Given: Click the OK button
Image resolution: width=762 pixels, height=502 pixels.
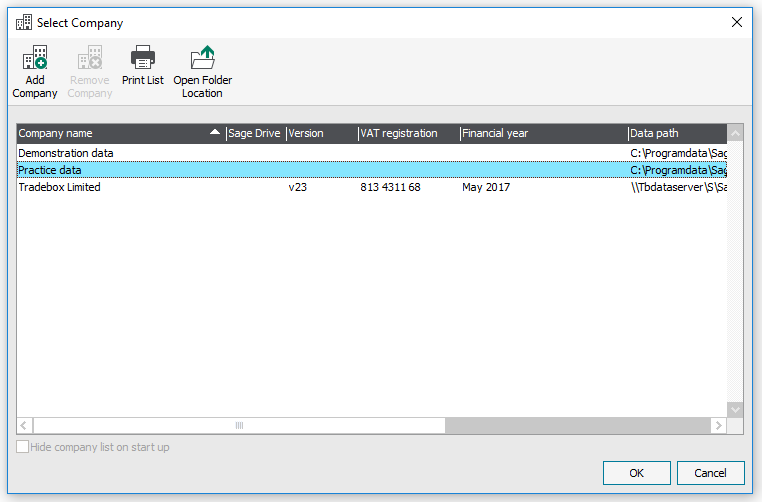Looking at the screenshot, I should (x=637, y=473).
